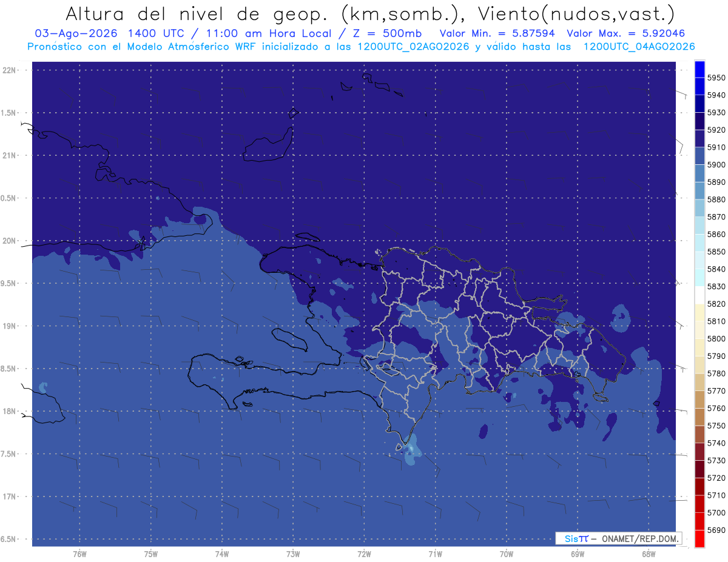Click the "17N" latitude label
This screenshot has width=728, height=562.
(8, 497)
